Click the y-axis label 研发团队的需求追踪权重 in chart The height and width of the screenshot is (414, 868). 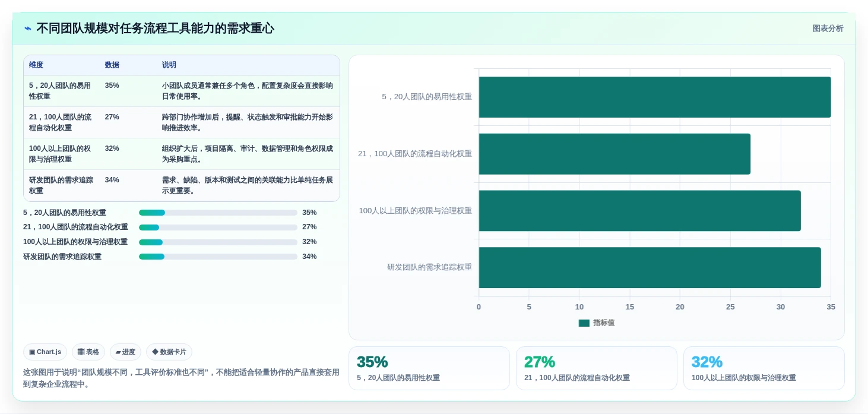point(429,267)
